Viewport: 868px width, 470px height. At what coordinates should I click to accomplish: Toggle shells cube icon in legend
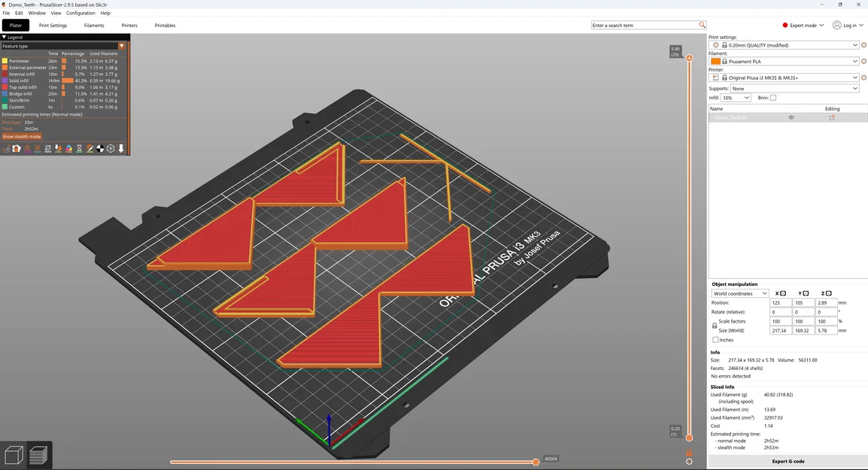111,148
